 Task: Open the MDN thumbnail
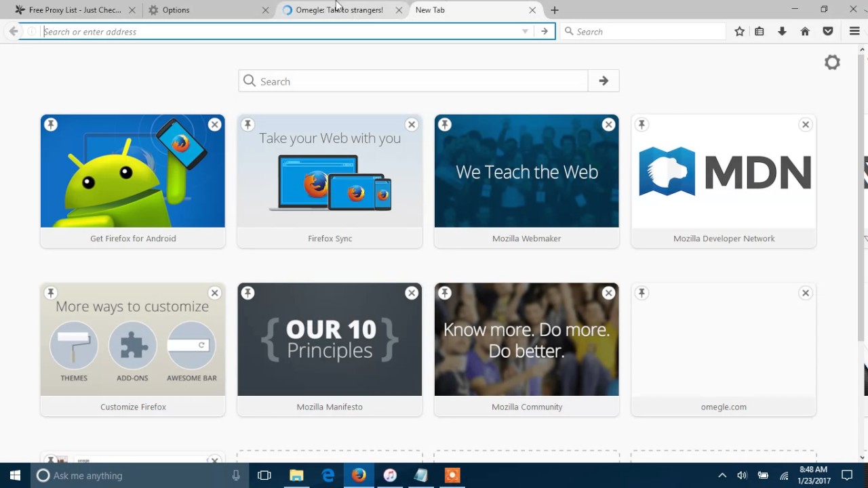pos(724,171)
